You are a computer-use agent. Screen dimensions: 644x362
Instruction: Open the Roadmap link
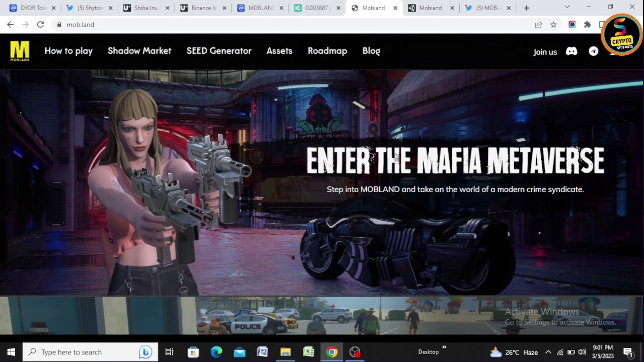tap(327, 51)
